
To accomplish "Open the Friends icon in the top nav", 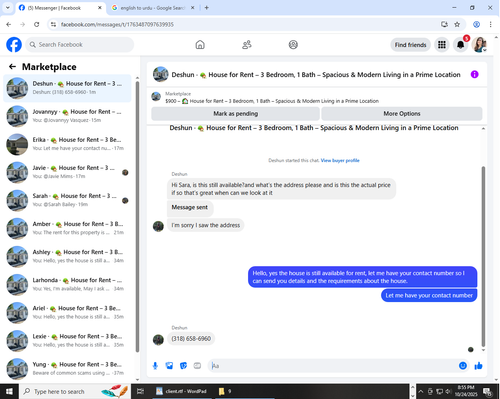I will click(x=247, y=45).
